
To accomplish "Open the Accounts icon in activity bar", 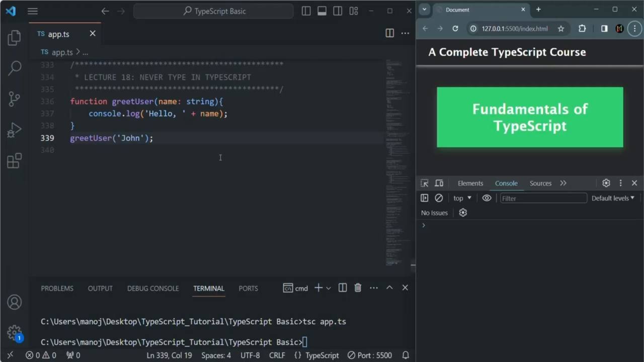I will coord(15,302).
